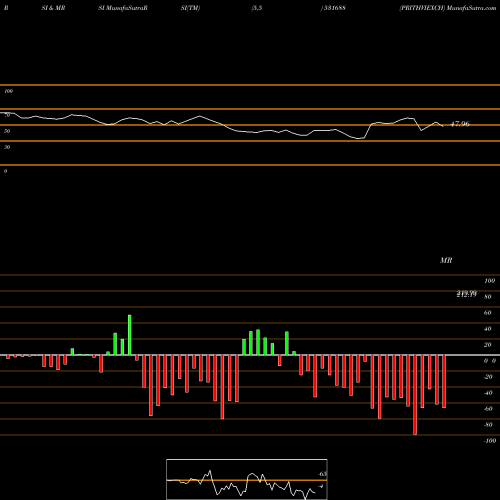
Task: Click the last red bar at histogram's right end
Action: click(444, 381)
